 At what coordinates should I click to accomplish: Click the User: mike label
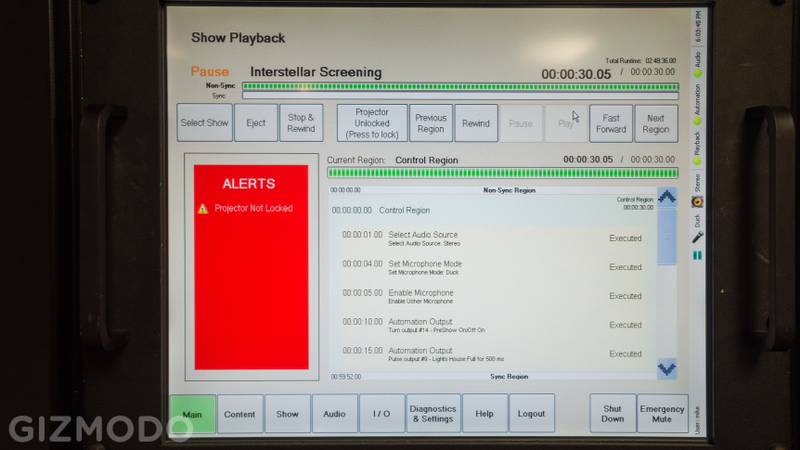697,420
